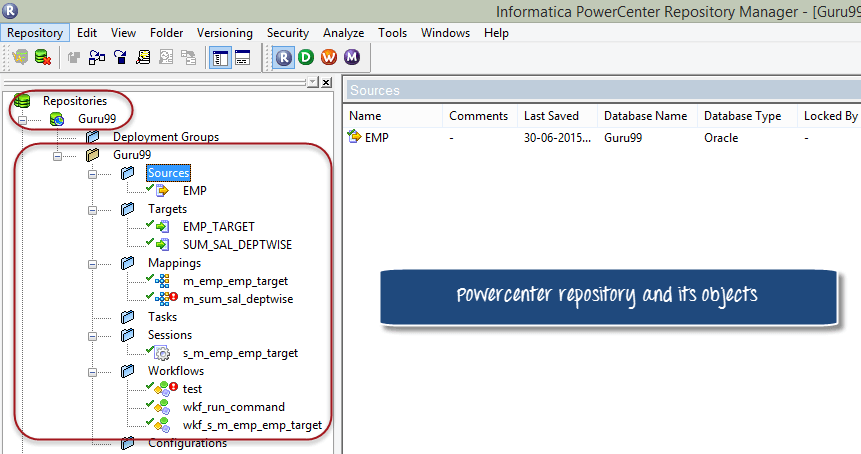Open Workflow Manager with orange W icon

pos(329,58)
